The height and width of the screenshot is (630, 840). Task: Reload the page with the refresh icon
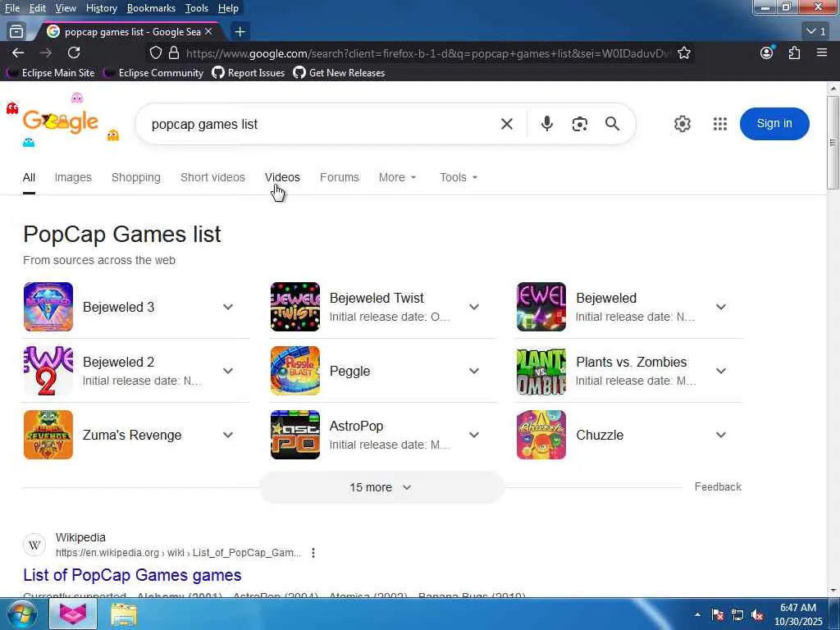74,52
